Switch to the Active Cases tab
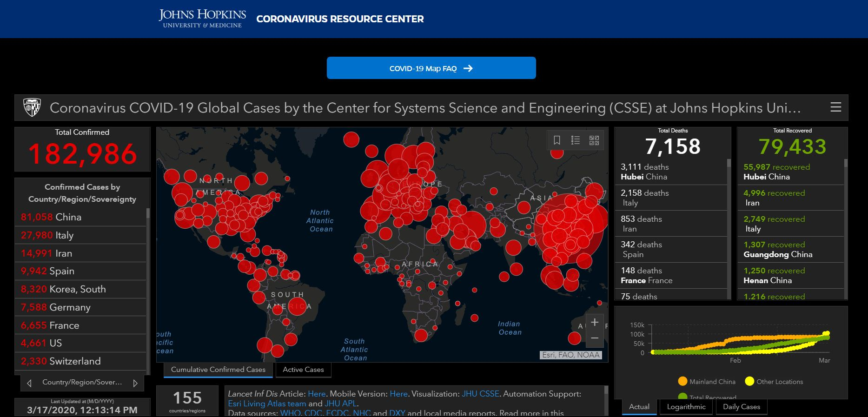The width and height of the screenshot is (868, 417). point(303,370)
